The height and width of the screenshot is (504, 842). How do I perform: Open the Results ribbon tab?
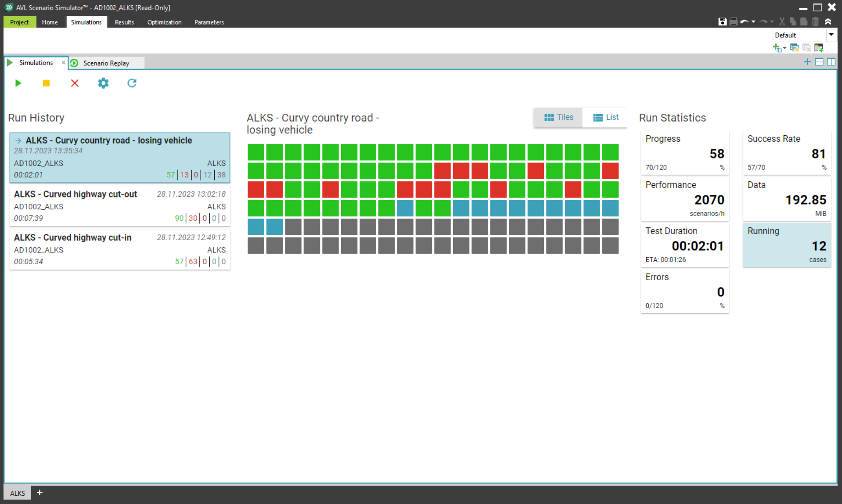coord(124,22)
